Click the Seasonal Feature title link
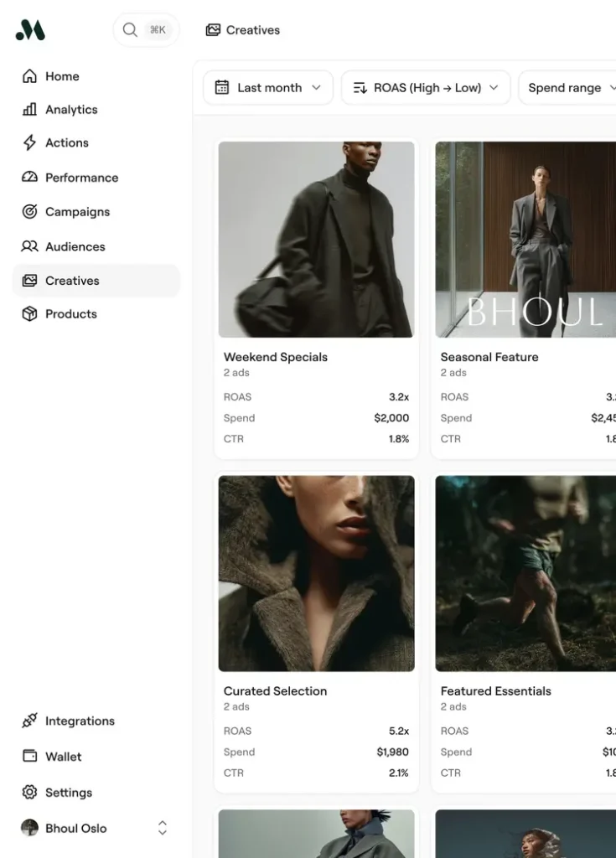 489,357
